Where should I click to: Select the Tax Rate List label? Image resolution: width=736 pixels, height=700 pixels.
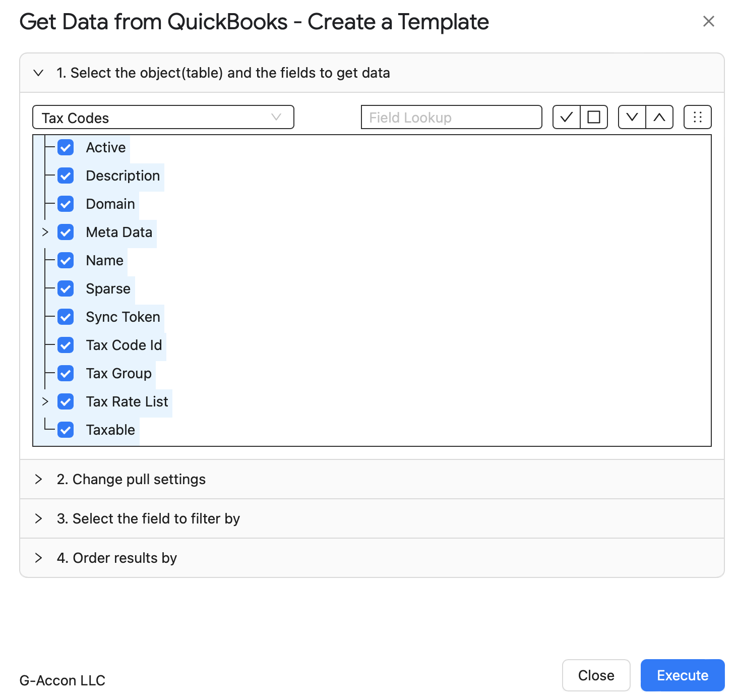tap(127, 401)
